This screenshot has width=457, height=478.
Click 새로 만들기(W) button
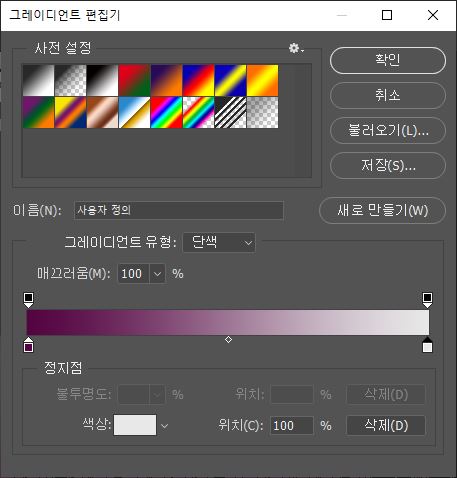tap(382, 210)
